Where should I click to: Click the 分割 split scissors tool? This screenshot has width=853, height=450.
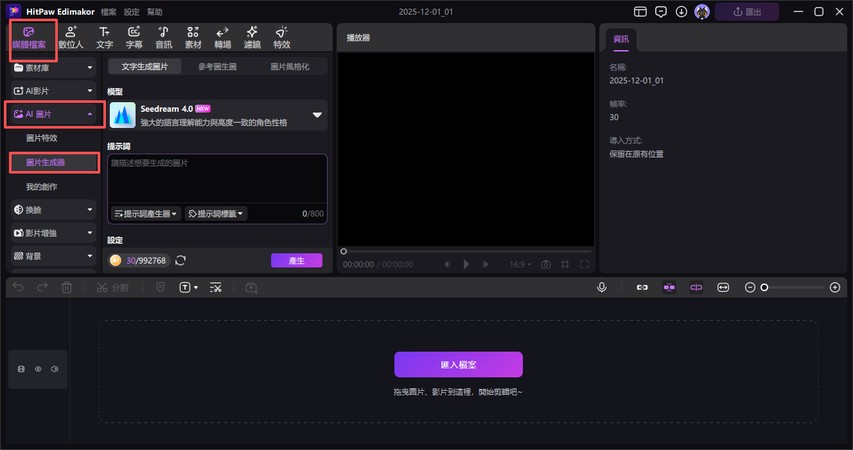(x=112, y=287)
